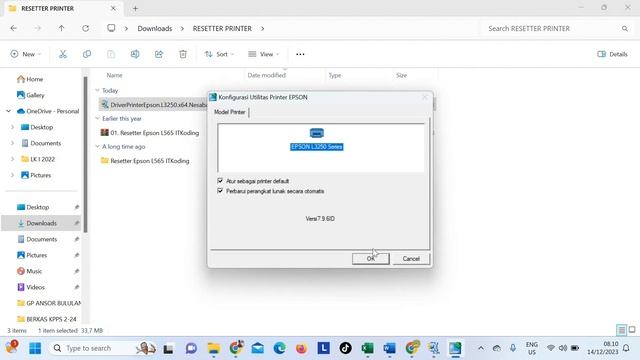This screenshot has width=640, height=360.
Task: Click Downloads in the address breadcrumb
Action: [155, 29]
